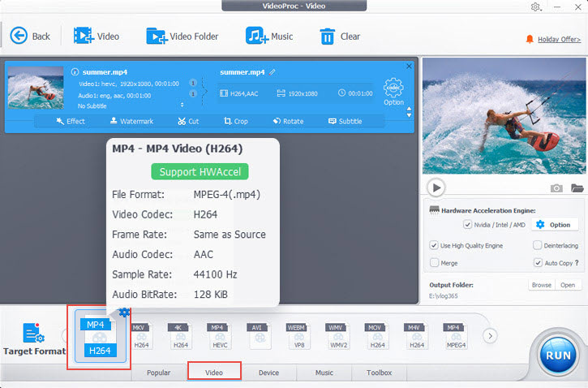Select the MP4 H264 format
Viewport: 588px width, 388px height.
[100, 337]
